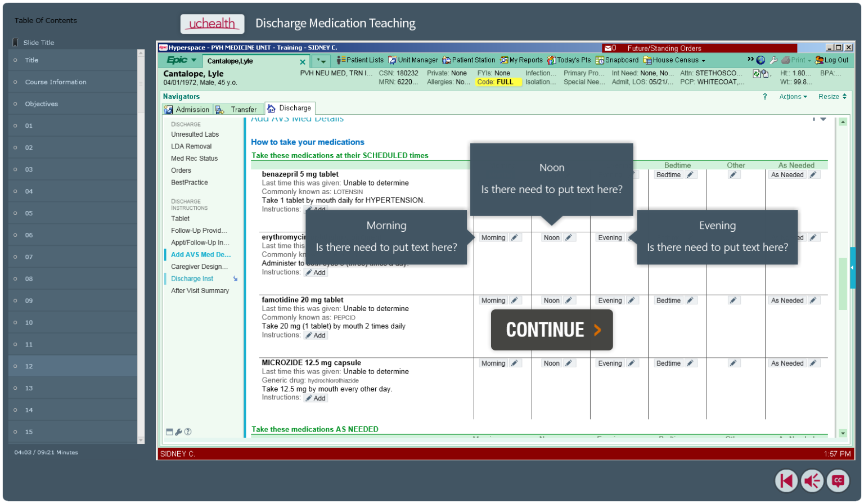Add instructions for MICROZIDE 12.5 mg capsule
This screenshot has width=864, height=504.
tap(316, 398)
